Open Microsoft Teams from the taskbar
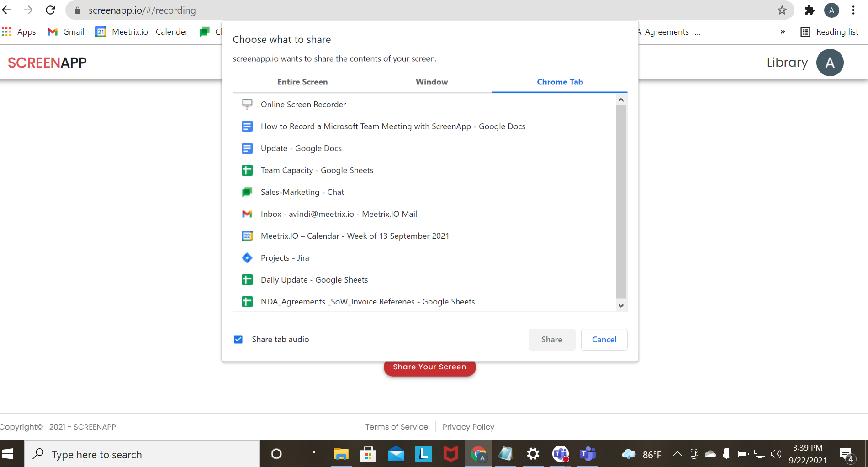 pyautogui.click(x=587, y=454)
